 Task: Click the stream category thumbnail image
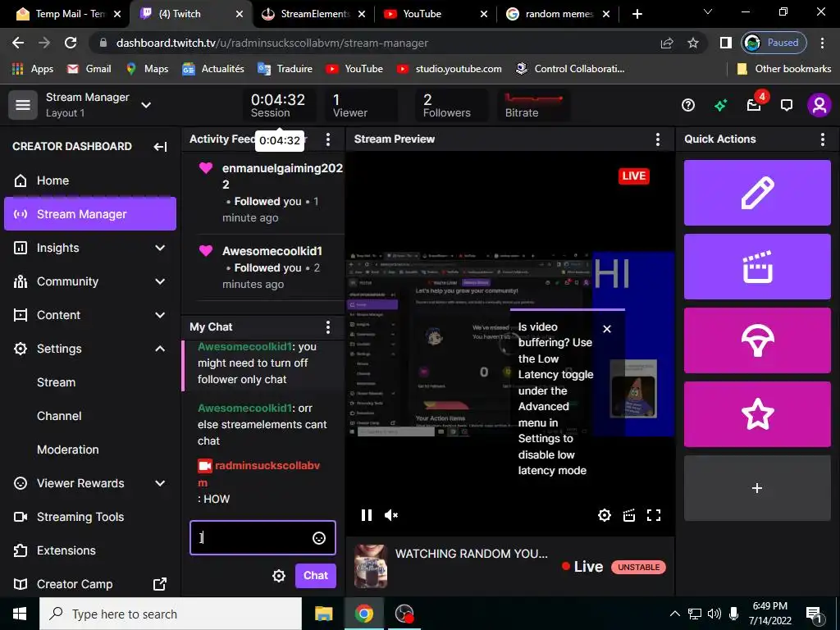click(x=371, y=567)
